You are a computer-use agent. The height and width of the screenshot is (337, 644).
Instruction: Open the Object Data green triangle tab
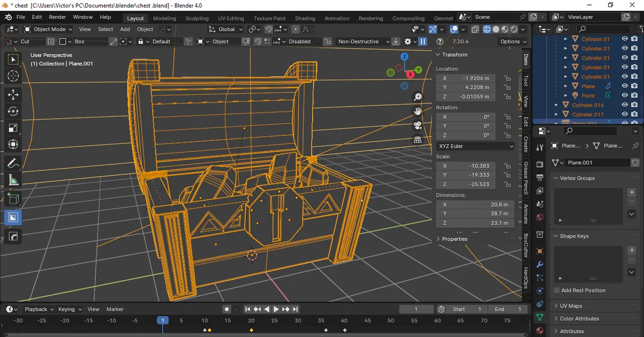pyautogui.click(x=540, y=317)
